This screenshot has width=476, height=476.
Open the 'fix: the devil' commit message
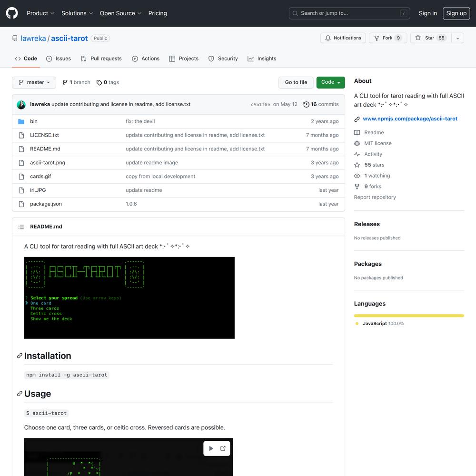click(140, 121)
